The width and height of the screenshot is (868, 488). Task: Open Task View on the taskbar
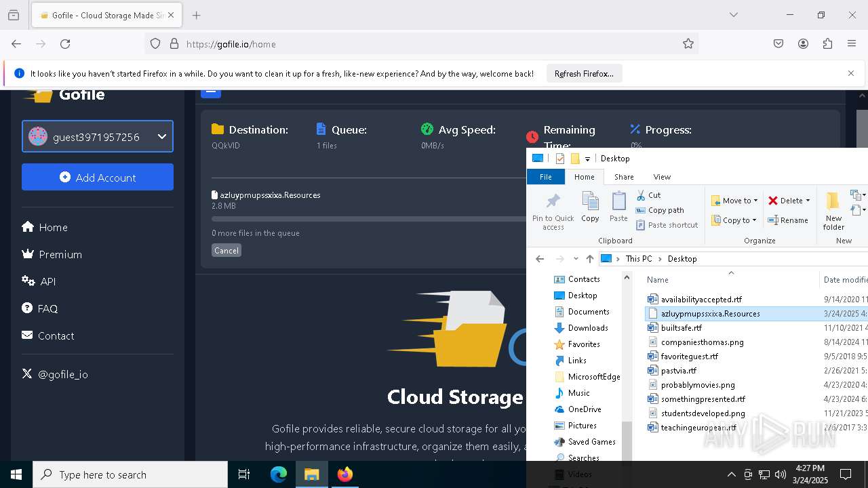coord(244,474)
